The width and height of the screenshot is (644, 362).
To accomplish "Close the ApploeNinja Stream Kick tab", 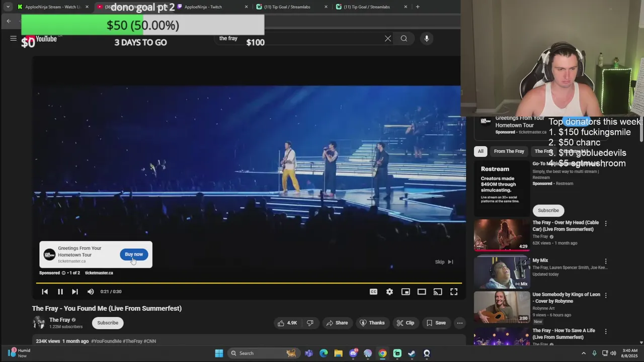I will click(87, 7).
